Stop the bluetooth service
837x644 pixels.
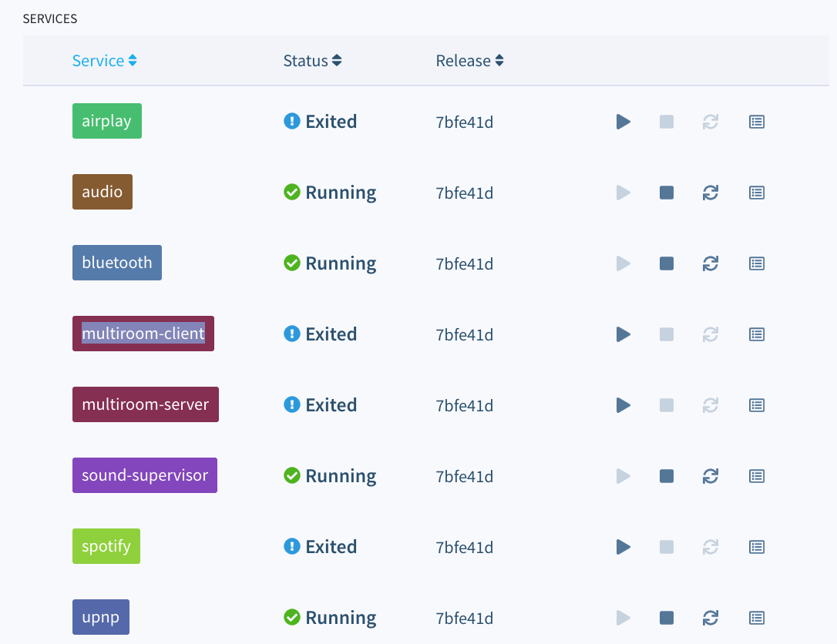(666, 263)
